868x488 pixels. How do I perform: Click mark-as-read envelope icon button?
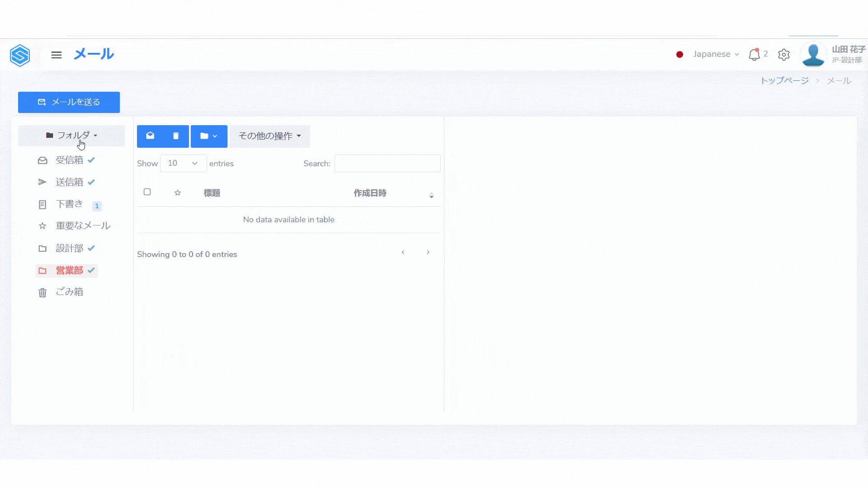[x=150, y=136]
